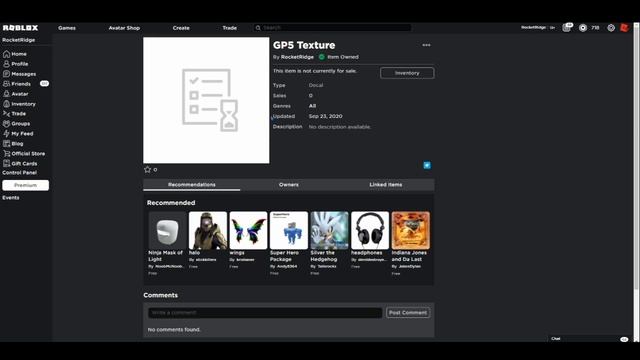Screen dimensions: 640x360
Task: Open Gift Cards in the sidebar
Action: tap(20, 163)
